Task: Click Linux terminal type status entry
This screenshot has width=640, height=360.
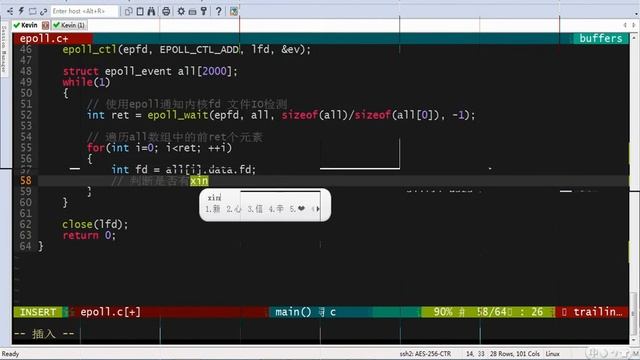Action: (553, 354)
